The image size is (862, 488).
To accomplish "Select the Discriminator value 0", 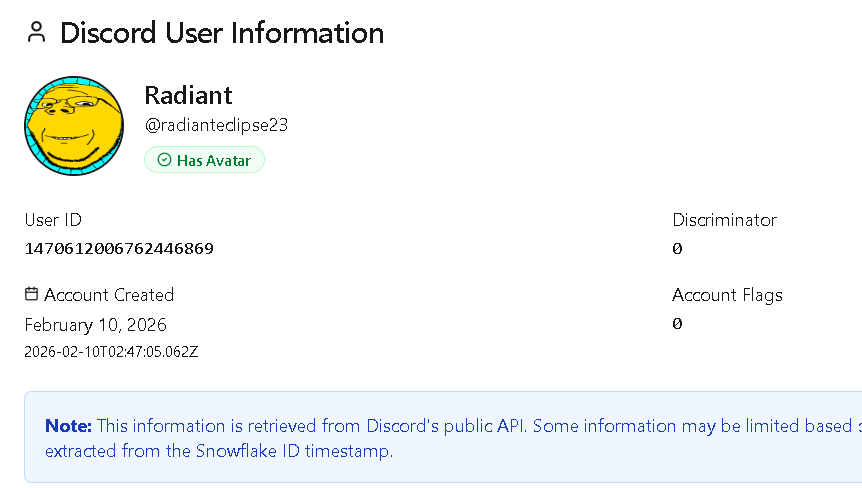I will (x=677, y=248).
